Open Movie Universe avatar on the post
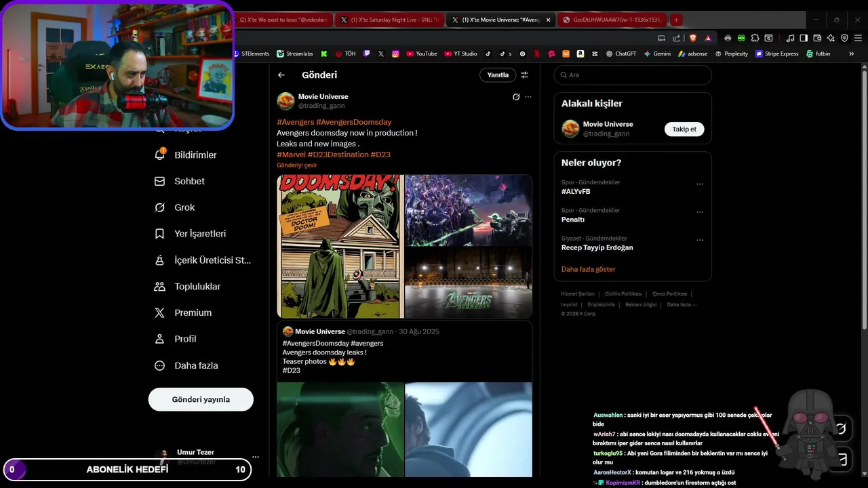The height and width of the screenshot is (488, 868). [x=285, y=101]
